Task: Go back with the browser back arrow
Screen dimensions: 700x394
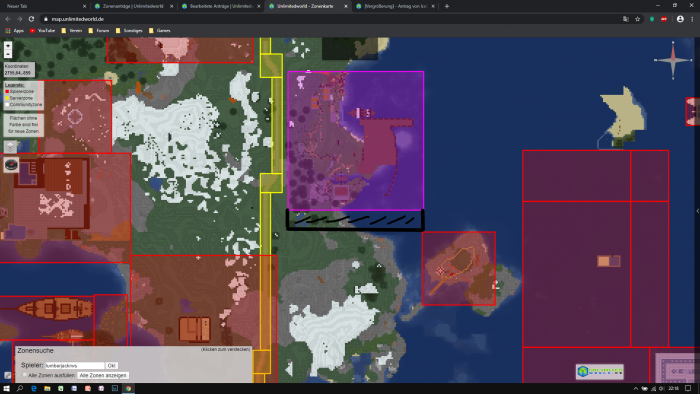Action: (8, 19)
